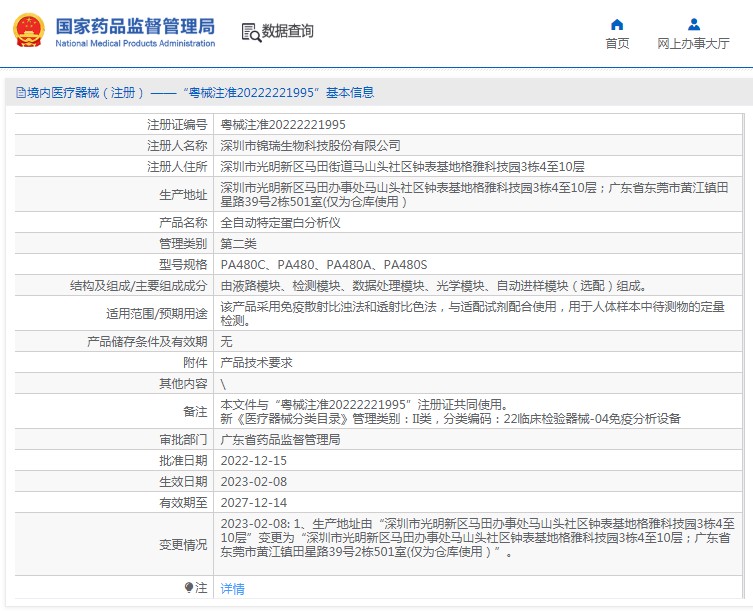This screenshot has width=753, height=611.
Task: Select model list PA480C、PA480、PA480A、PA480S
Action: [x=324, y=265]
